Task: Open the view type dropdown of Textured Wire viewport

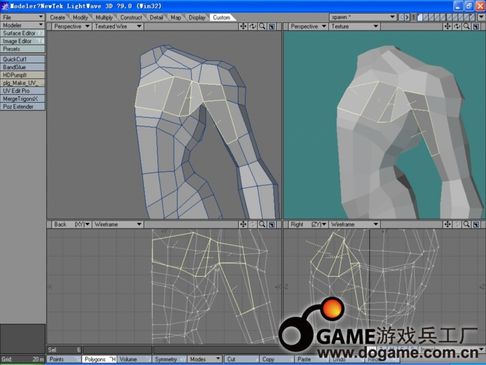Action: [x=71, y=26]
